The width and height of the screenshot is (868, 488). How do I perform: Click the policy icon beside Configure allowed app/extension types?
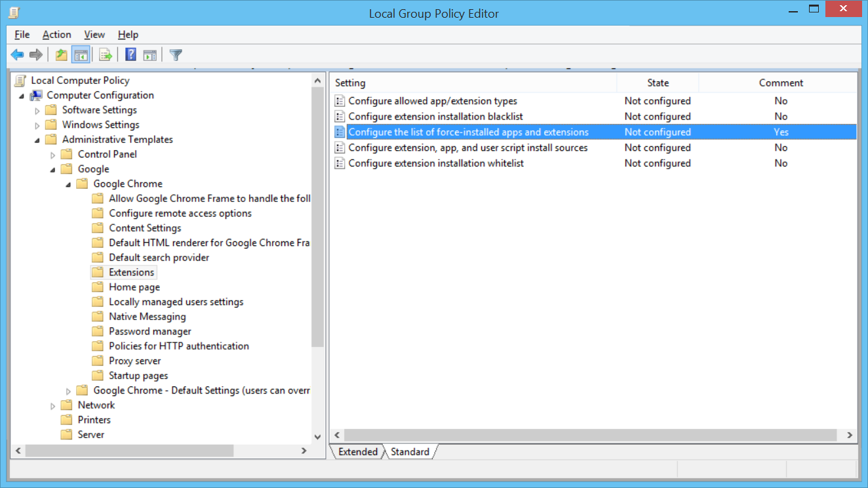coord(340,100)
